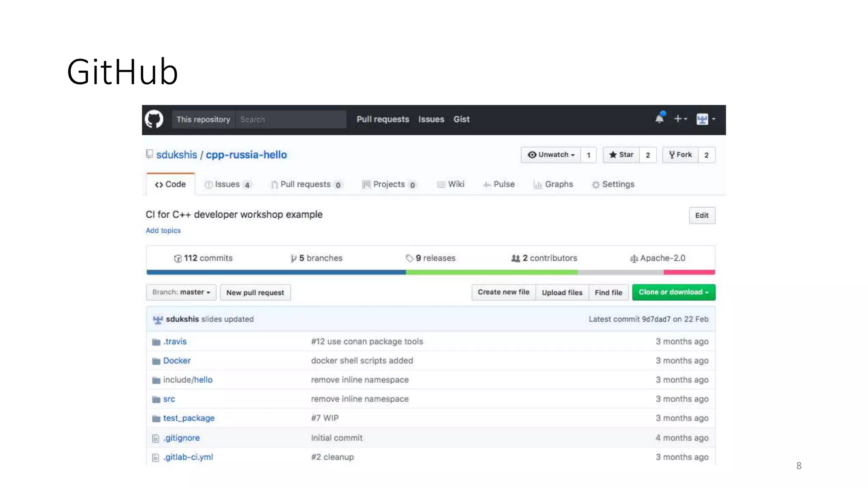Open the Docker folder
The image size is (868, 488).
pyautogui.click(x=177, y=360)
